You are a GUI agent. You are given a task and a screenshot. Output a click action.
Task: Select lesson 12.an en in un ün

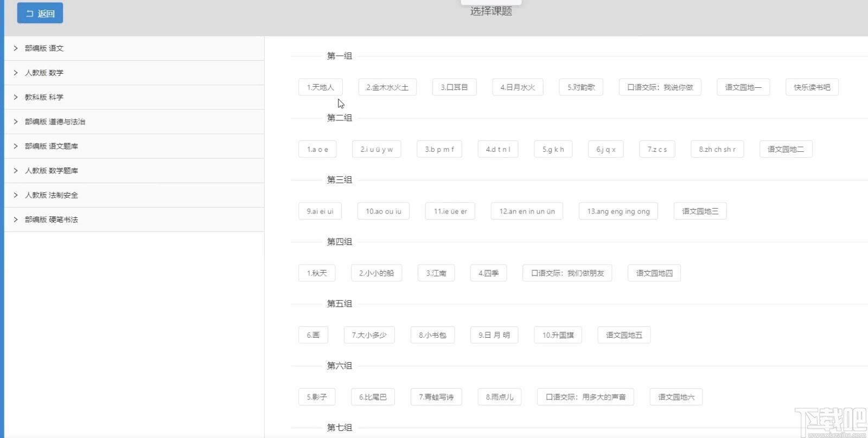point(527,211)
